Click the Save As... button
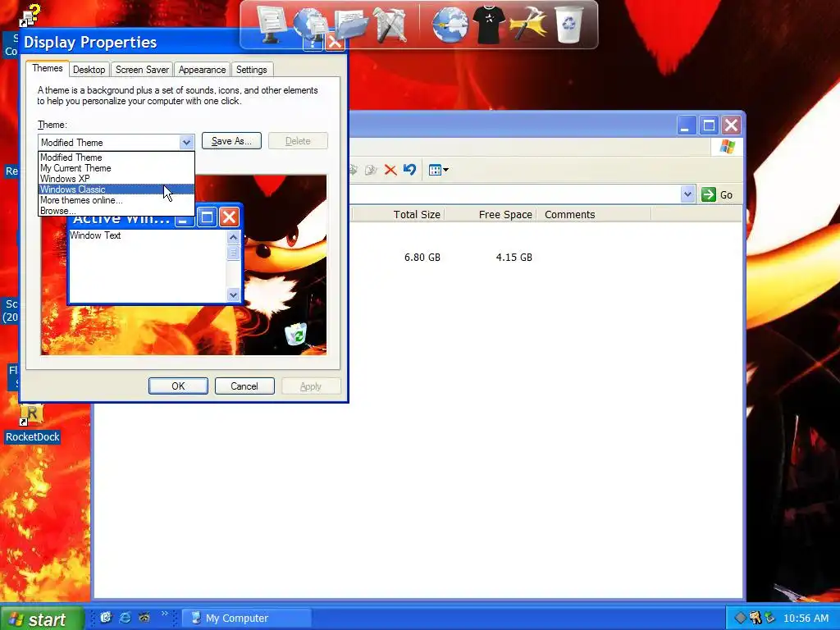The height and width of the screenshot is (630, 840). pyautogui.click(x=231, y=141)
